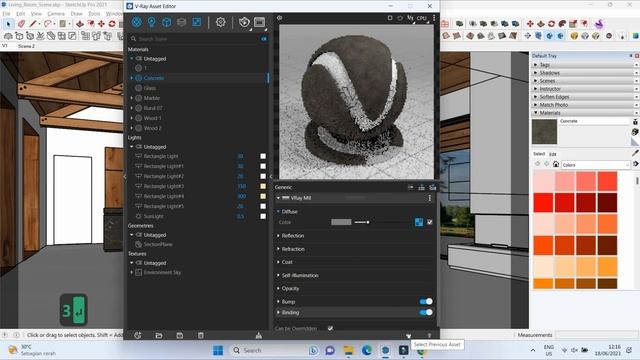Open the Colors dropdown in Materials tray
640x360 pixels.
click(x=596, y=165)
